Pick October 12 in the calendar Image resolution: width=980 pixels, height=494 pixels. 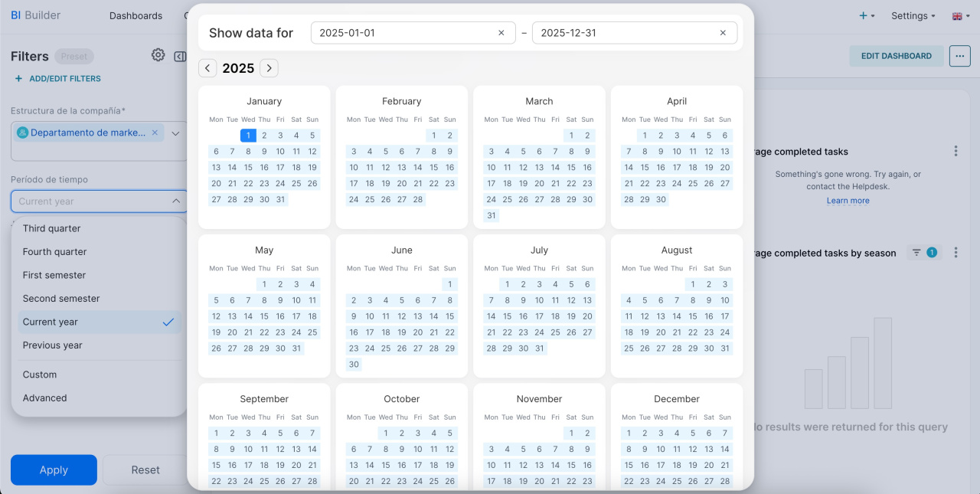[x=450, y=450]
